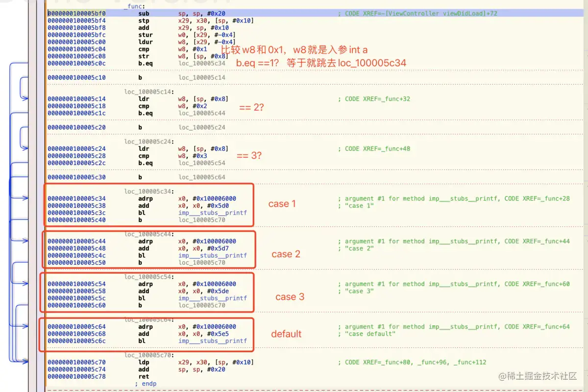Image resolution: width=588 pixels, height=392 pixels.
Task: Follow loc_100005c54 operand on the 5c2c b.eq line
Action: pyautogui.click(x=202, y=163)
